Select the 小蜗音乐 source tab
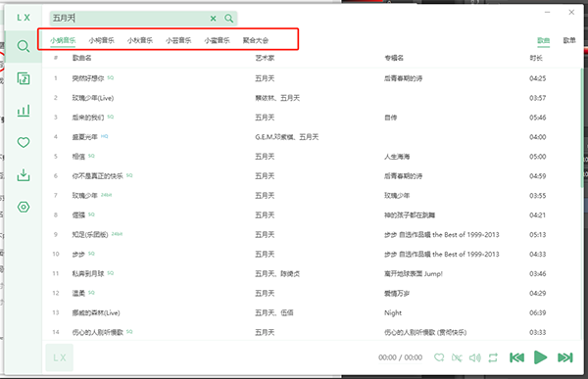 pyautogui.click(x=63, y=40)
